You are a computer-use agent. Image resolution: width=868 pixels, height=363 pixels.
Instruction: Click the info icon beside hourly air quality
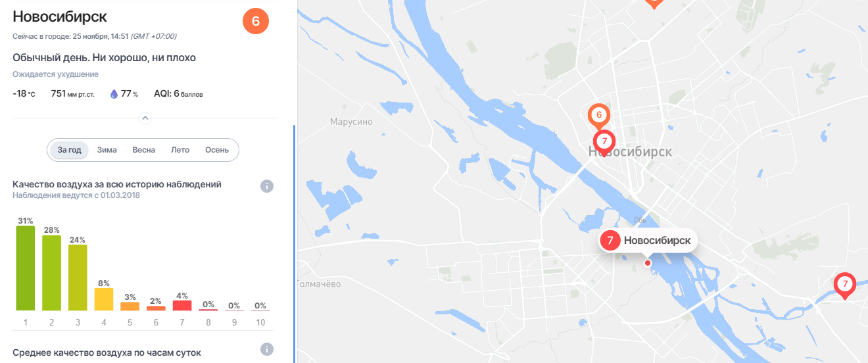pos(266,349)
